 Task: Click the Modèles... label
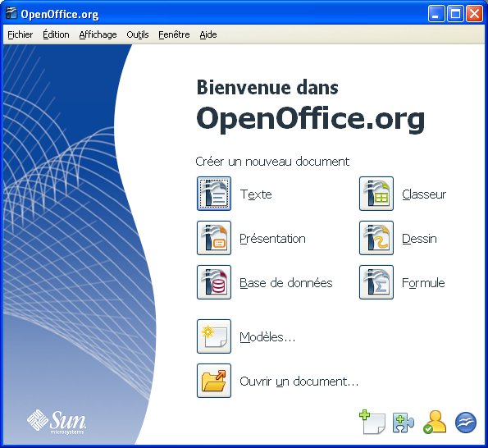click(267, 337)
